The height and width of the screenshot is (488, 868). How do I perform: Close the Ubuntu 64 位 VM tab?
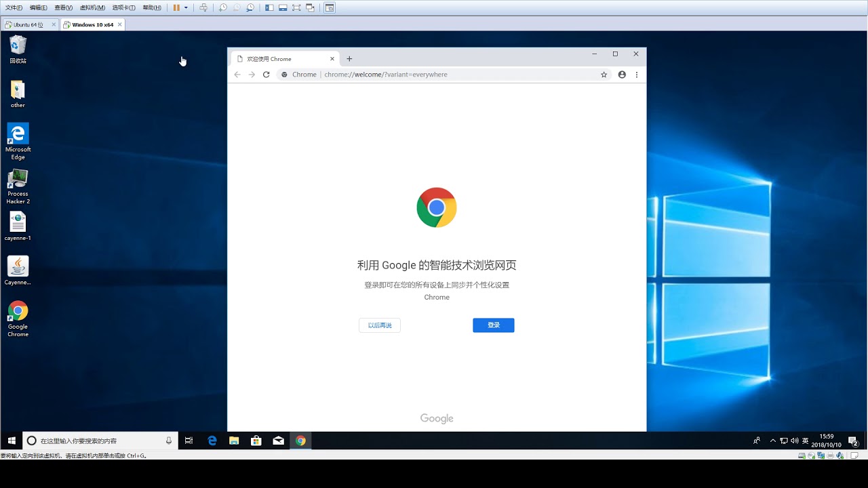point(54,24)
